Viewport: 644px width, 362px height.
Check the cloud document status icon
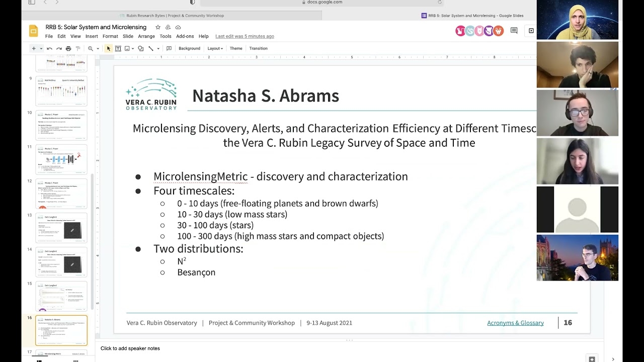[178, 27]
